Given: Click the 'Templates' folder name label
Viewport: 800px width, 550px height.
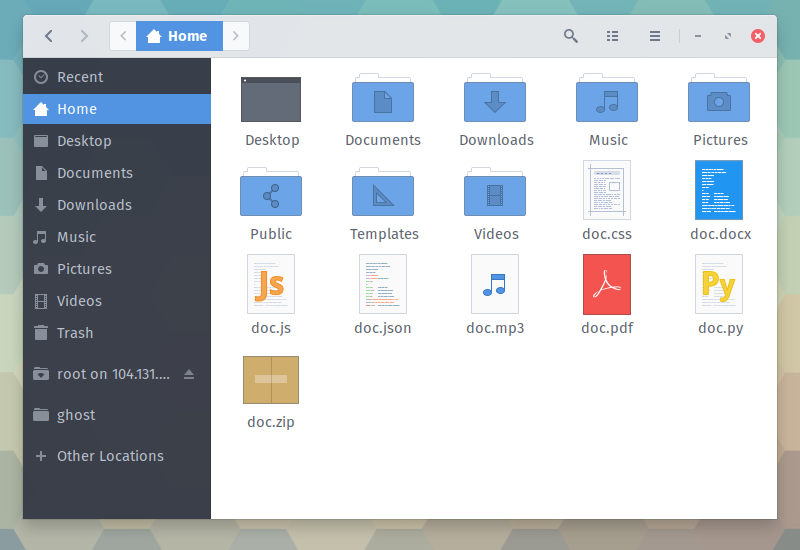Looking at the screenshot, I should coord(384,234).
